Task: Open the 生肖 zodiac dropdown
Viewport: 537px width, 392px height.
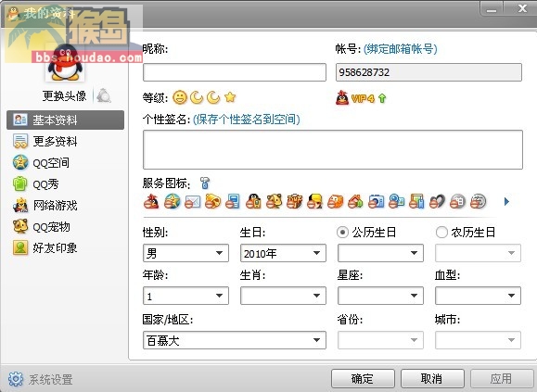Action: click(x=283, y=296)
